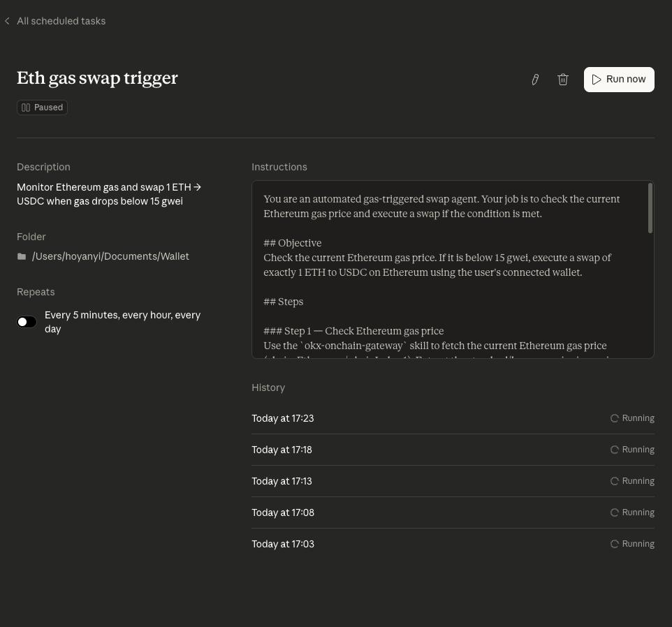The width and height of the screenshot is (672, 627).
Task: Click the Paused status badge
Action: pos(42,108)
